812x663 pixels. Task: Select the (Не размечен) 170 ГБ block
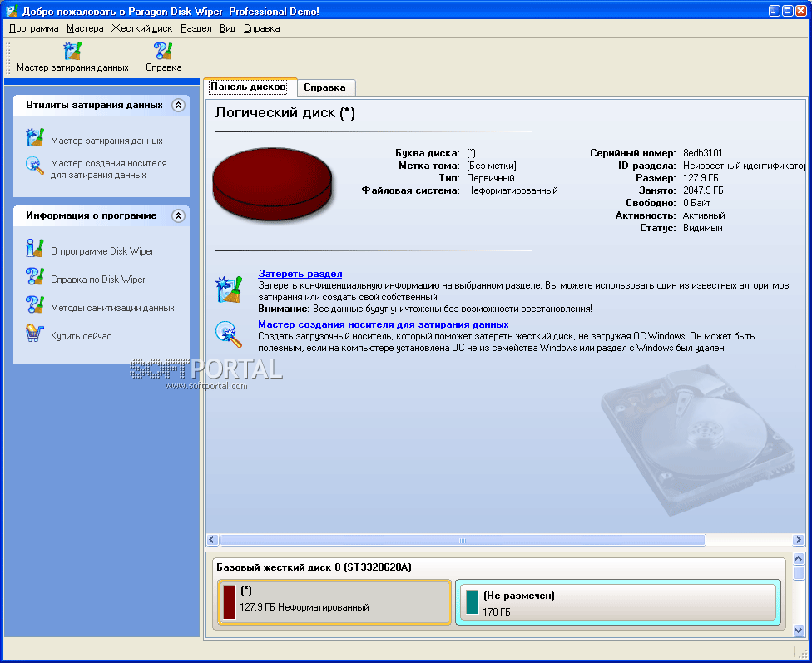pos(618,602)
